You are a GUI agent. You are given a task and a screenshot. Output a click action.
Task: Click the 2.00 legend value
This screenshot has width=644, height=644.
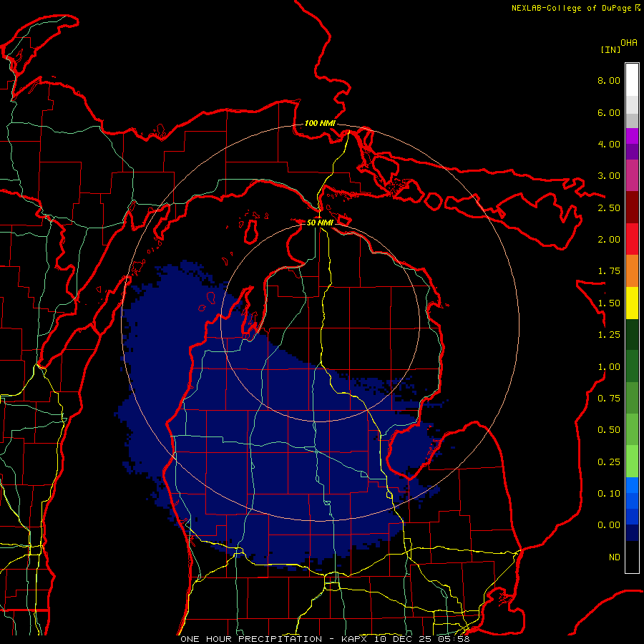point(609,240)
